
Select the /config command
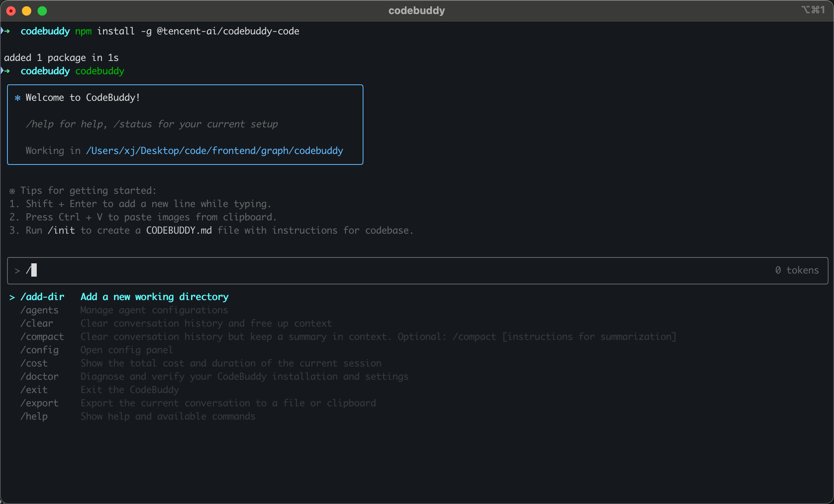(39, 350)
